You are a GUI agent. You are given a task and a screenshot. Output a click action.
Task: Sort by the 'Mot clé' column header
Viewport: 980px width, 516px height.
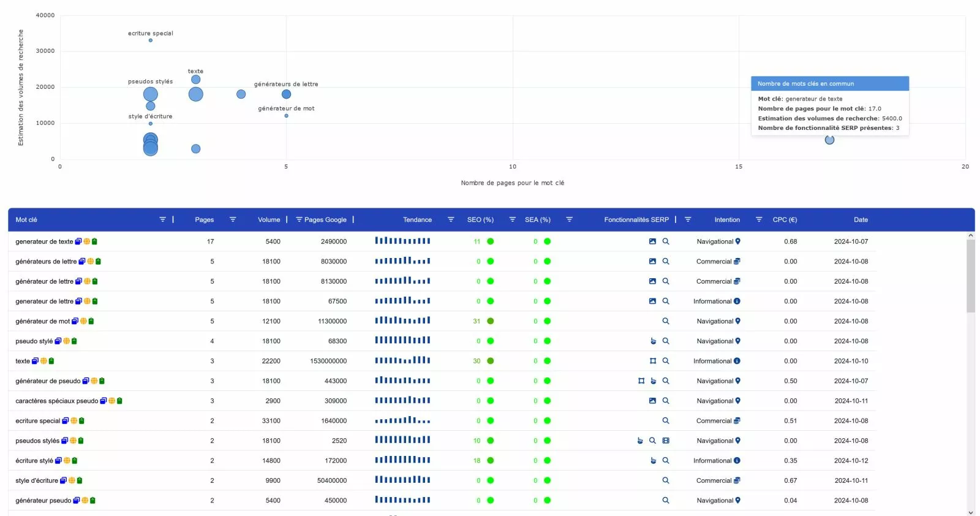coord(26,219)
